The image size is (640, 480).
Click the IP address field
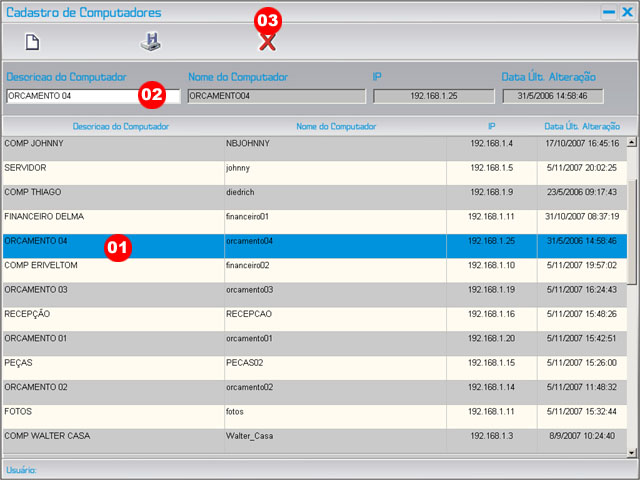click(433, 97)
